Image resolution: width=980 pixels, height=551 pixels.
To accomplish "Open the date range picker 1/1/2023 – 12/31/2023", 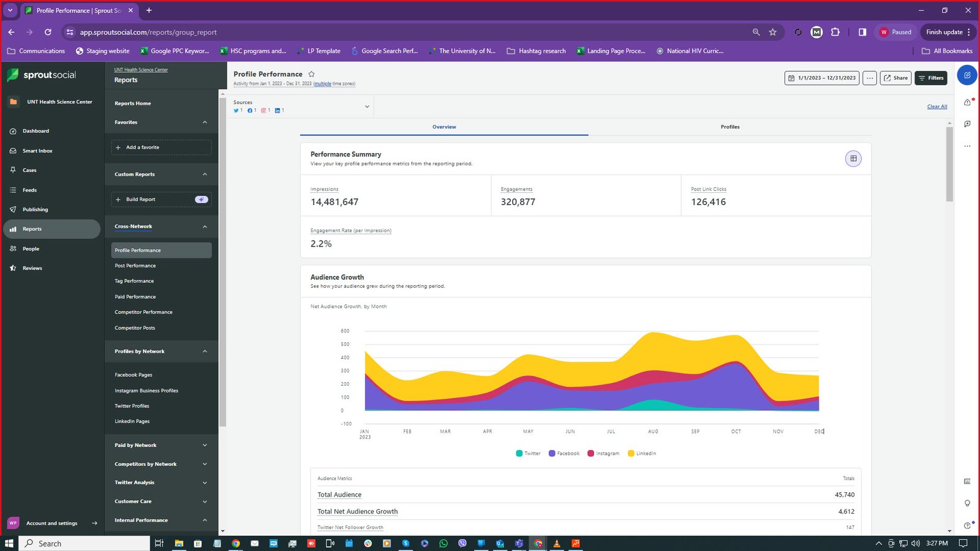I will pyautogui.click(x=823, y=78).
